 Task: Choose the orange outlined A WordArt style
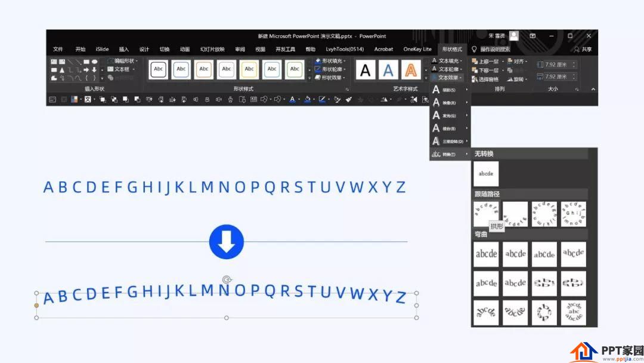click(411, 70)
